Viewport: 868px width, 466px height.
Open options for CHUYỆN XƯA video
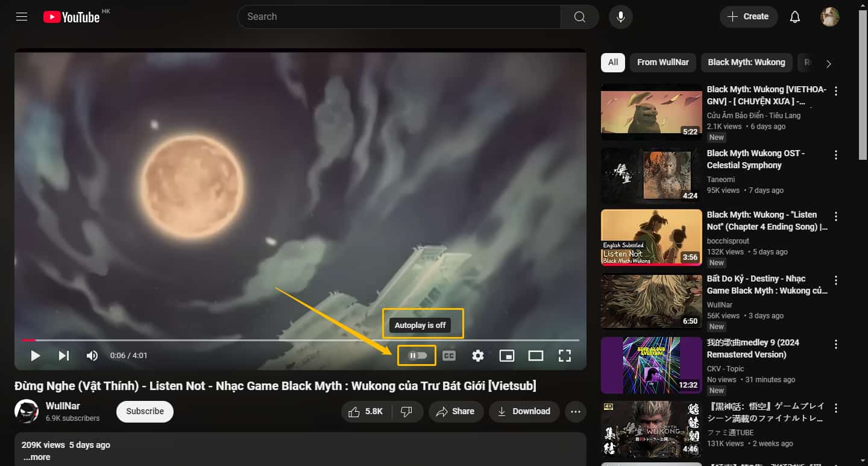tap(836, 92)
